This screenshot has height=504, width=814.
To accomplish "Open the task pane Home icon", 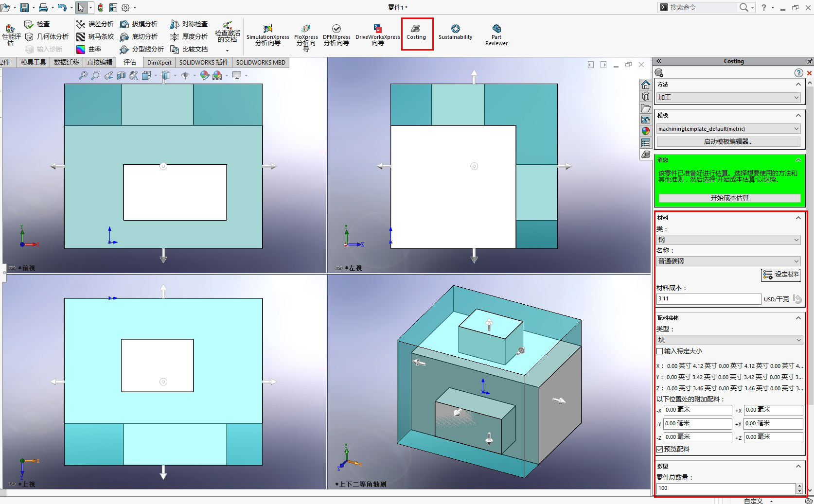I will point(646,85).
